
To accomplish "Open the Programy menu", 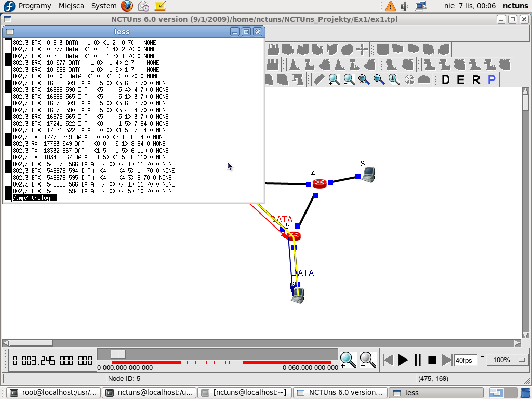I will point(35,6).
